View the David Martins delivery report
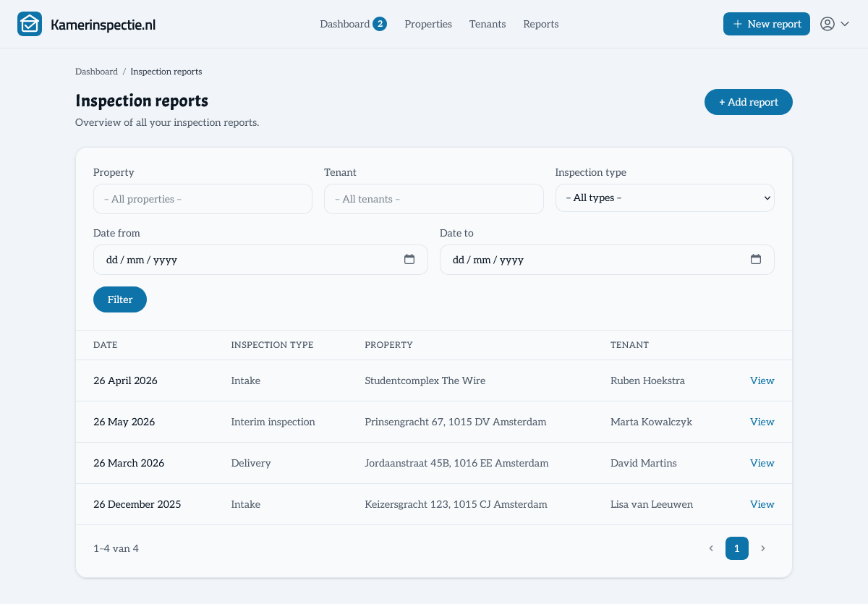Screen dimensions: 868x604 click(x=762, y=463)
